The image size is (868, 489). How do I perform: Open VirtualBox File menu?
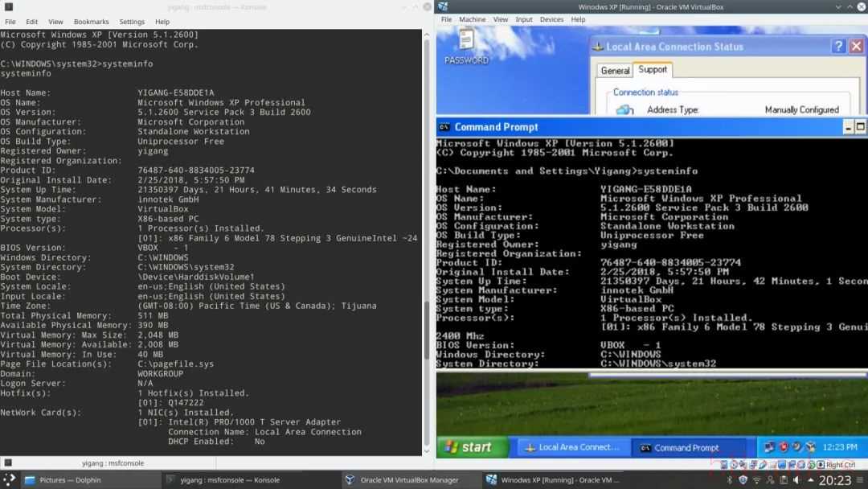pyautogui.click(x=446, y=19)
